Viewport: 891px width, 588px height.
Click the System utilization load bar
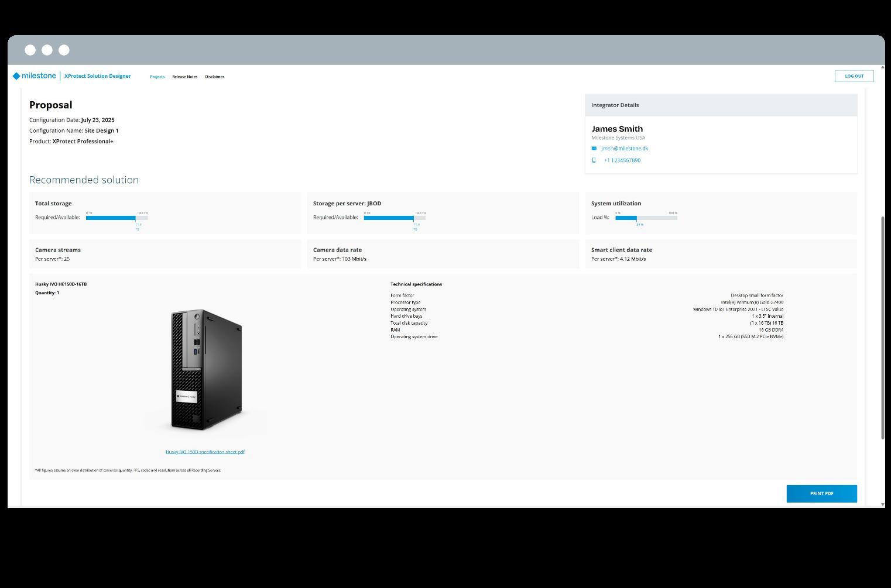click(646, 218)
